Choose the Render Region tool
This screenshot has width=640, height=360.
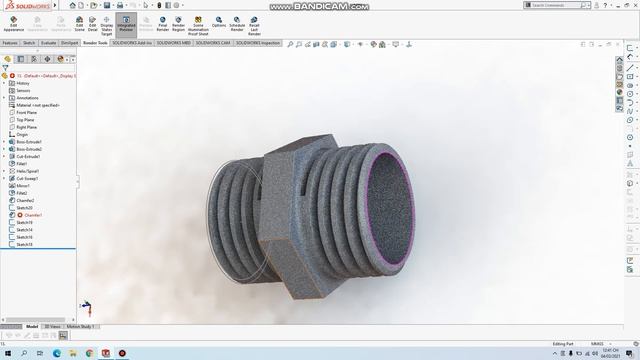[x=178, y=24]
